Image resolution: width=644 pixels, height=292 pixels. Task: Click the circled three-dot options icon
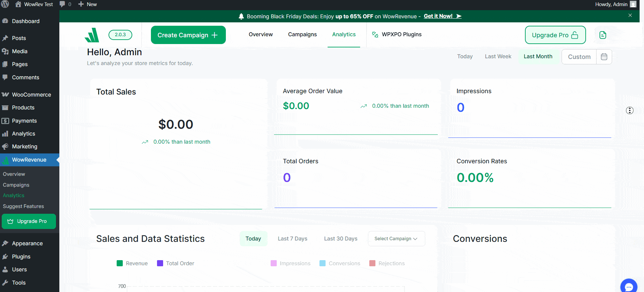630,110
